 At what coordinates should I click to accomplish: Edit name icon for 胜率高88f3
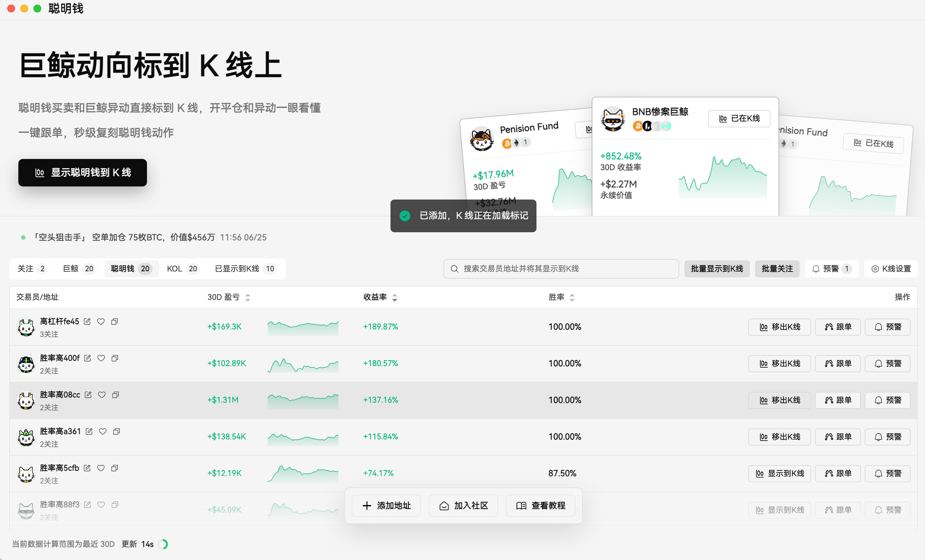[87, 505]
